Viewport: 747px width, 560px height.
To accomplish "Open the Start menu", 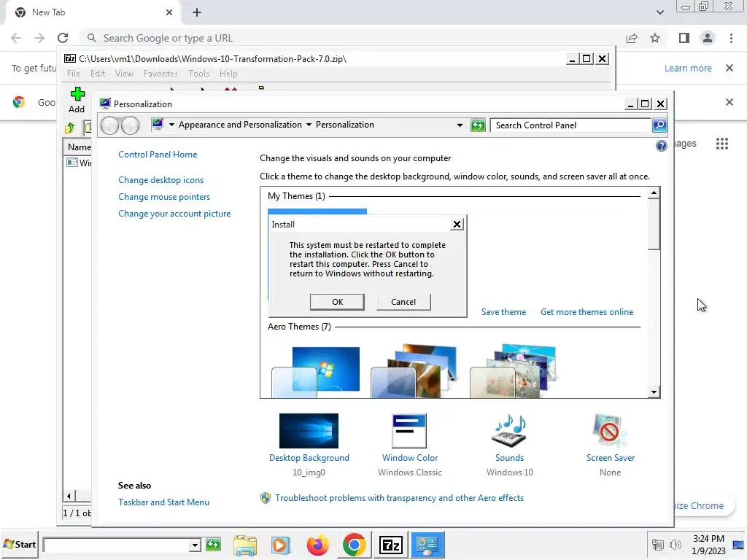I will pos(20,544).
